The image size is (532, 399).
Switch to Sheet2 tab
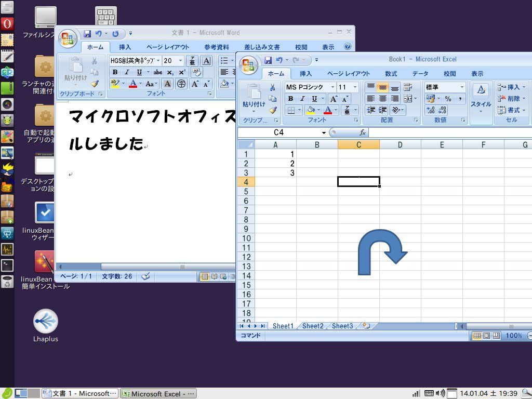[312, 326]
